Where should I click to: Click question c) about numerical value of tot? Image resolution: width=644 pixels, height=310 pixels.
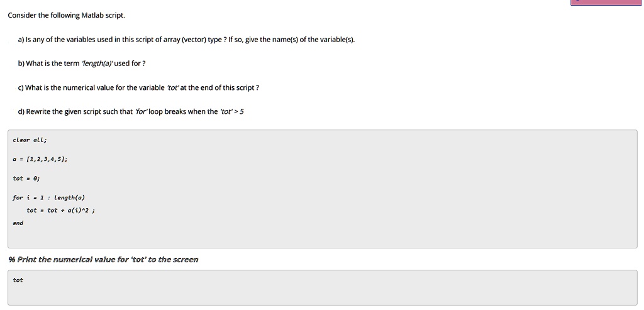(x=138, y=87)
